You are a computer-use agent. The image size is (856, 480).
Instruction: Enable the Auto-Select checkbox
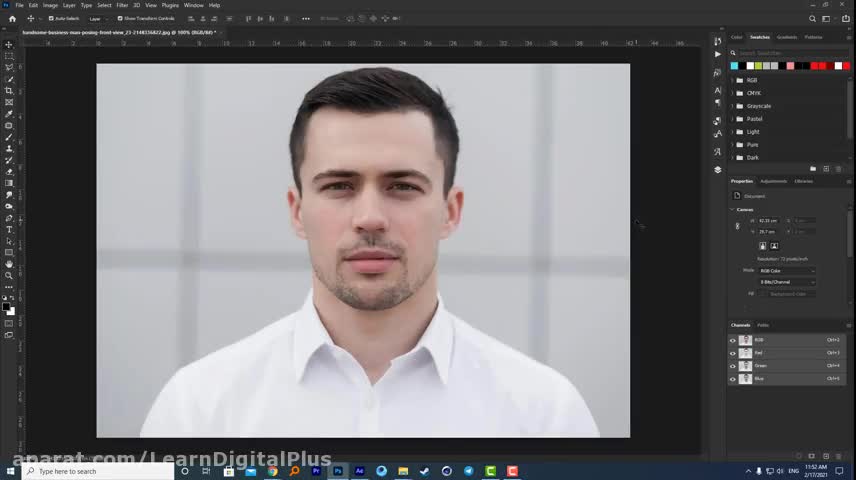[50, 18]
